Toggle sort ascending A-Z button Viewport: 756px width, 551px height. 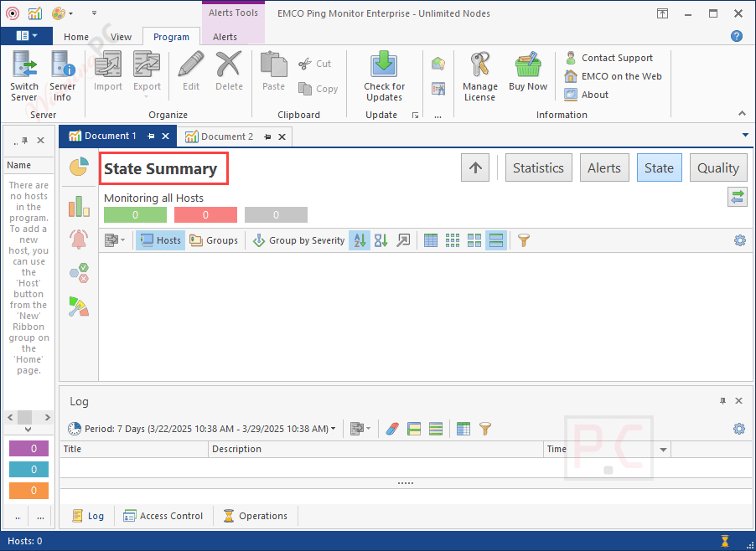tap(360, 239)
